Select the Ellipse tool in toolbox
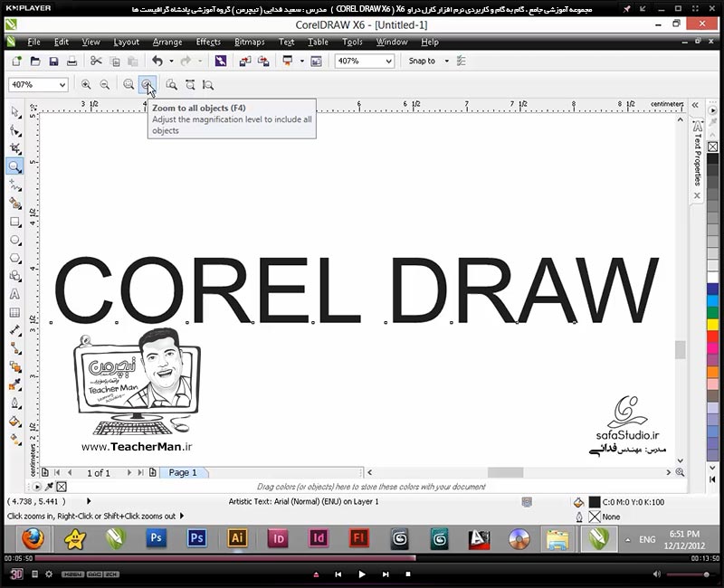 [14, 240]
